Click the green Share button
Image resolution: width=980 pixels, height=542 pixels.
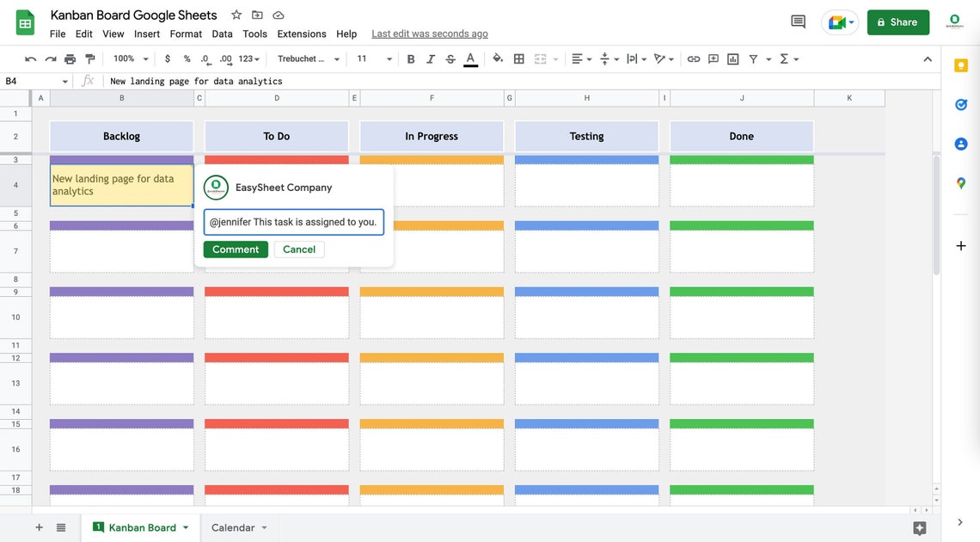[x=897, y=22]
